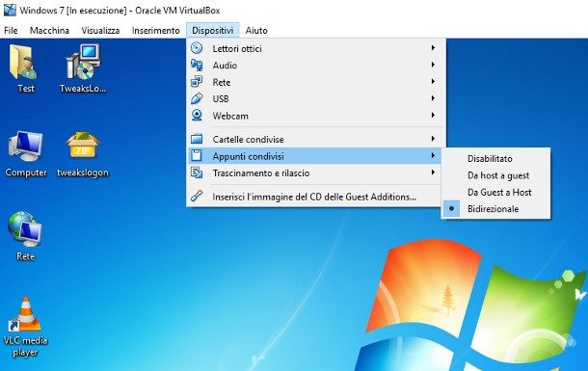Click the Rete network menu icon
The height and width of the screenshot is (371, 588).
(x=197, y=82)
